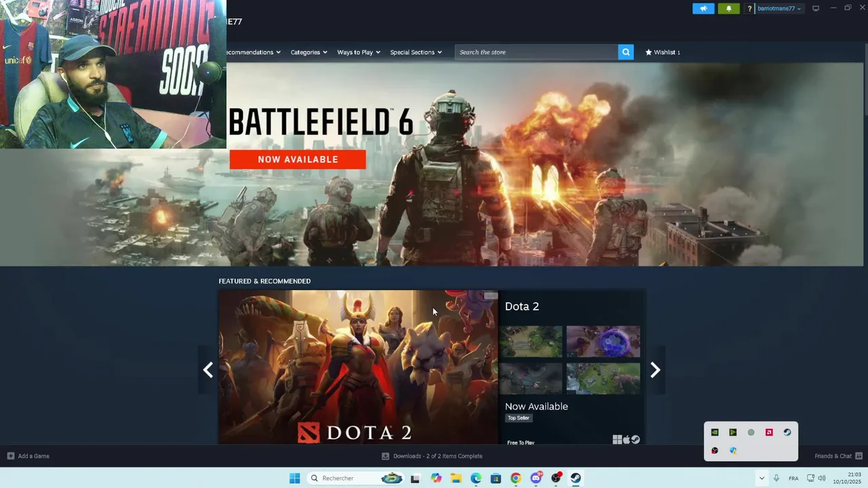Click the Search the store field

pos(536,52)
